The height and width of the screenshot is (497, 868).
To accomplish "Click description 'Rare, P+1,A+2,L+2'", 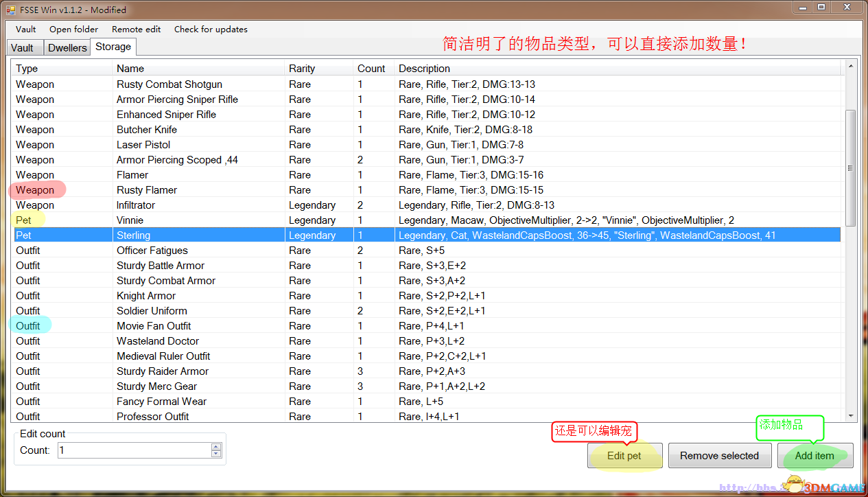I will click(442, 386).
